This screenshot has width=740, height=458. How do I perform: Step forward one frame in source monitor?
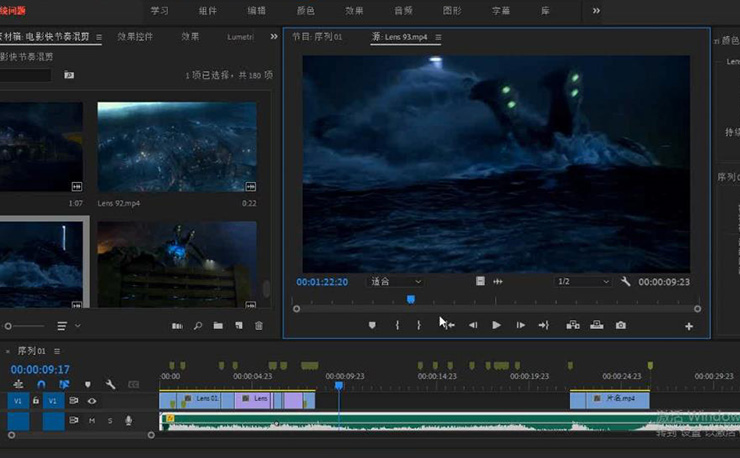[521, 325]
